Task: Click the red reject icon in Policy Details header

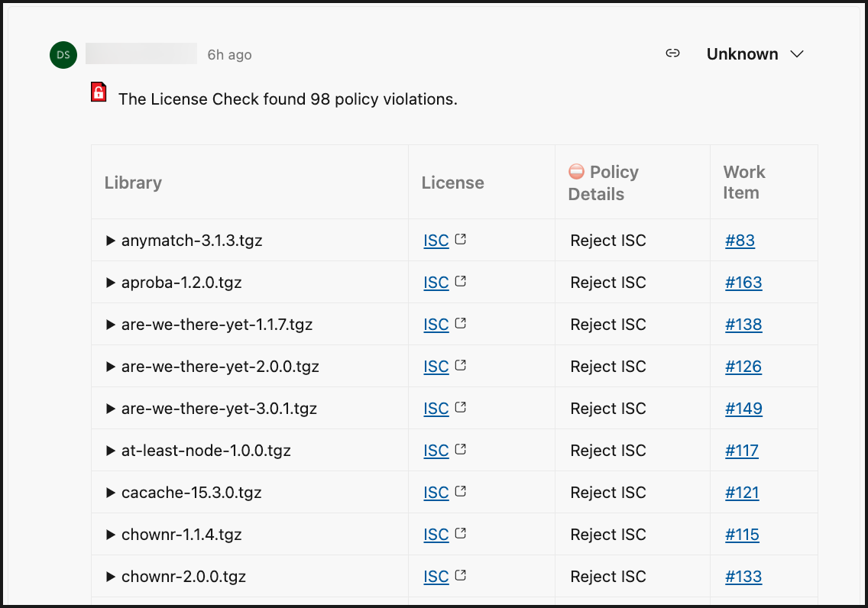Action: (x=576, y=171)
